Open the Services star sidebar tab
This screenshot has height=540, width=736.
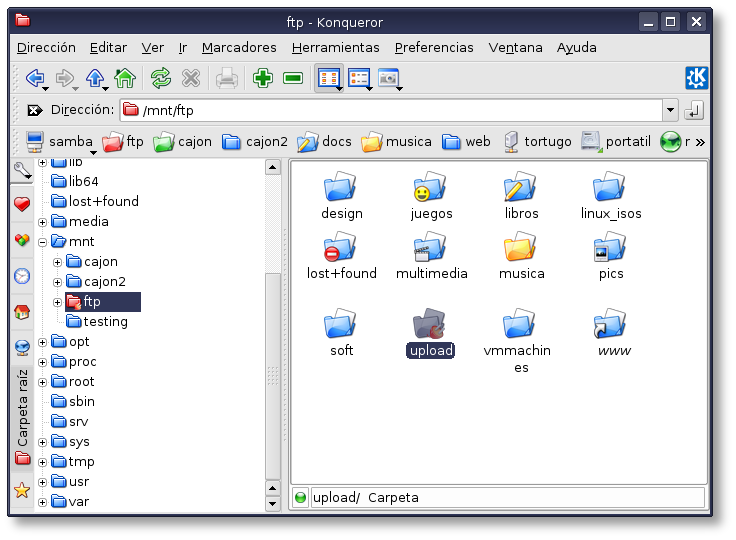[x=22, y=490]
